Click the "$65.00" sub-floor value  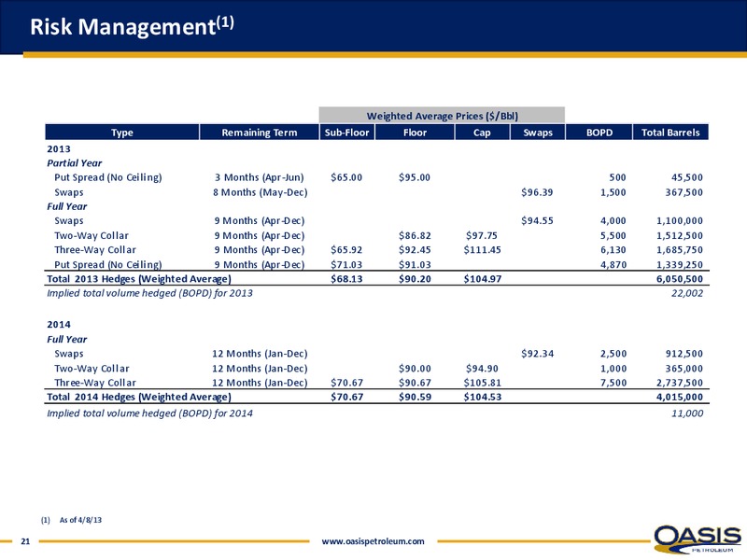[346, 177]
